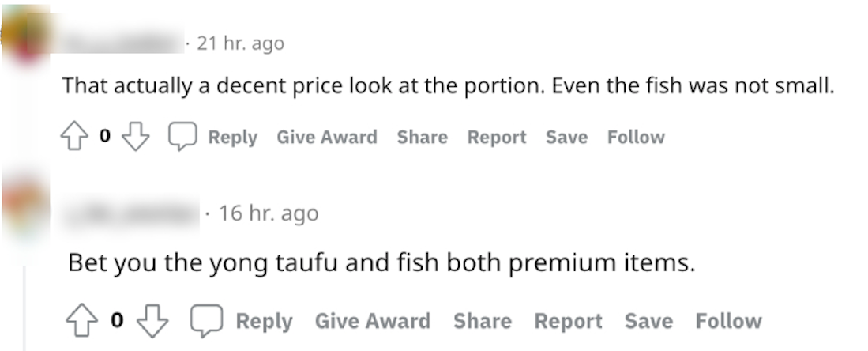This screenshot has width=868, height=351.
Task: Downvote the 21 hr. ago comment
Action: pos(136,137)
